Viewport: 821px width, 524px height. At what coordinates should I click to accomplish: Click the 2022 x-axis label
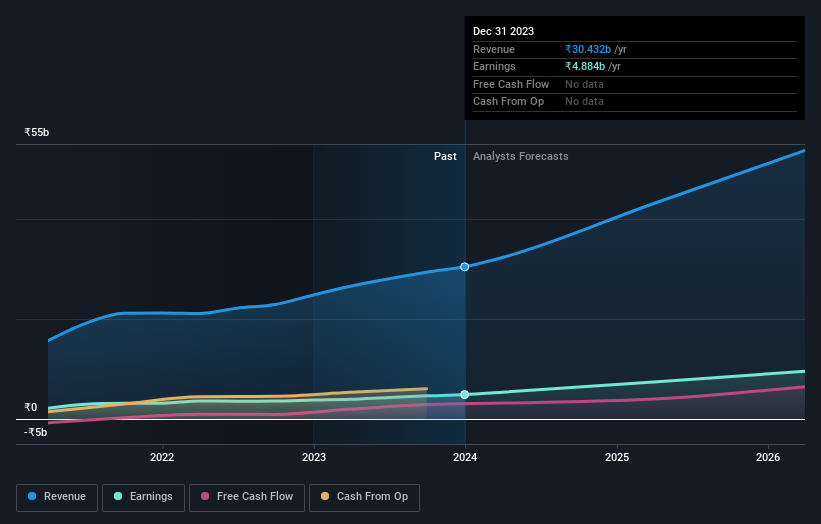click(162, 457)
